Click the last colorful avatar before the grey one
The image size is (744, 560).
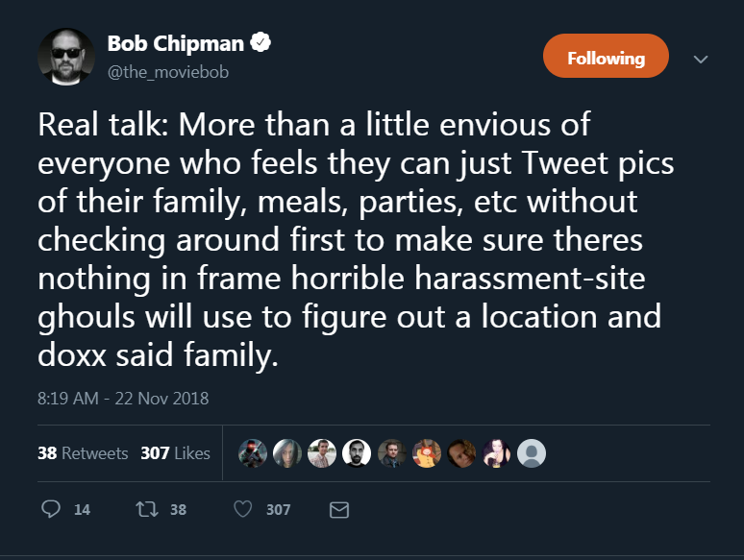tap(497, 453)
